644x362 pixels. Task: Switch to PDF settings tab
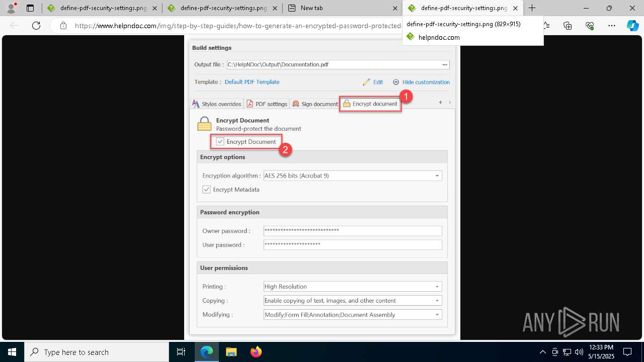coord(267,104)
